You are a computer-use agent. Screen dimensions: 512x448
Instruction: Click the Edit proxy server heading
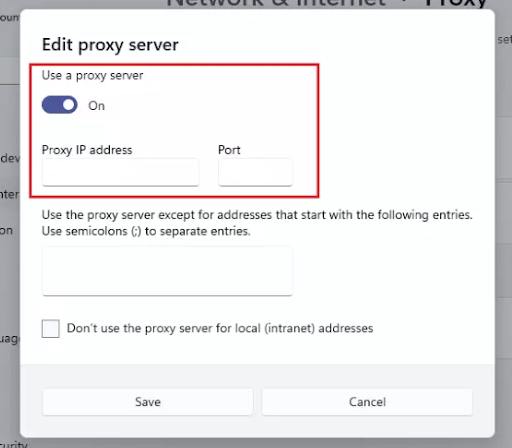click(110, 44)
